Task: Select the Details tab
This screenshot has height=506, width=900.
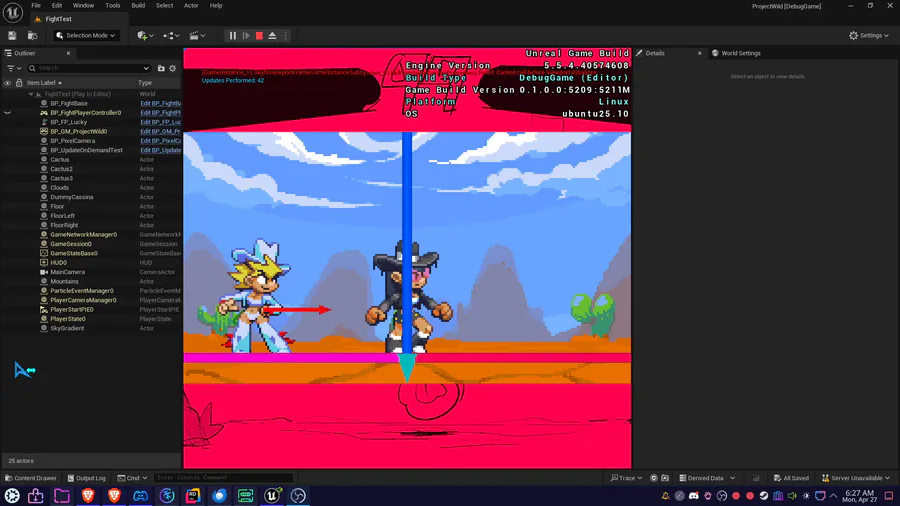Action: (654, 53)
